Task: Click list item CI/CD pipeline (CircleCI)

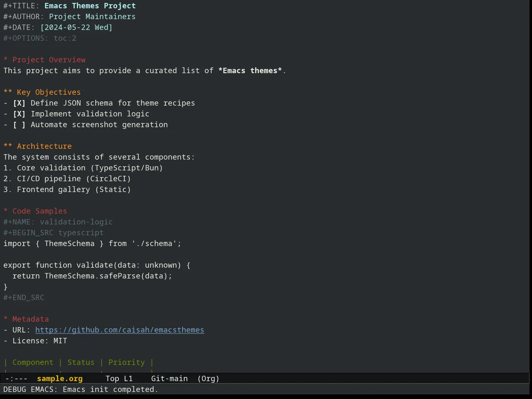Action: click(x=67, y=179)
